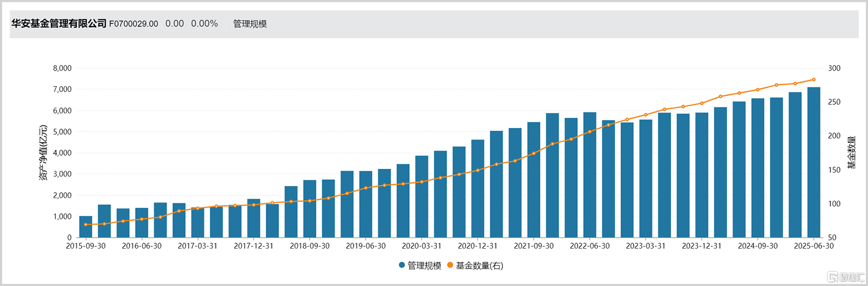This screenshot has height=286, width=868.
Task: Click the x-axis label 2022-06-30
Action: (590, 246)
